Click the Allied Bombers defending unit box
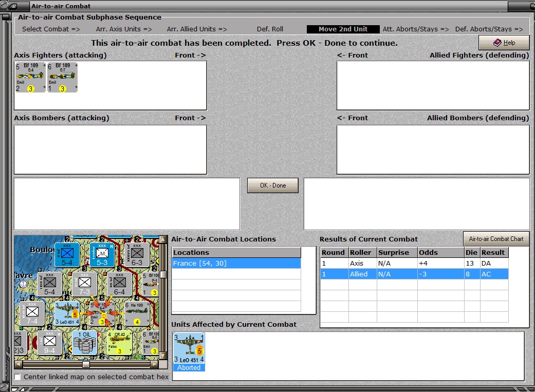Viewport: 535px width, 392px height. 433,150
